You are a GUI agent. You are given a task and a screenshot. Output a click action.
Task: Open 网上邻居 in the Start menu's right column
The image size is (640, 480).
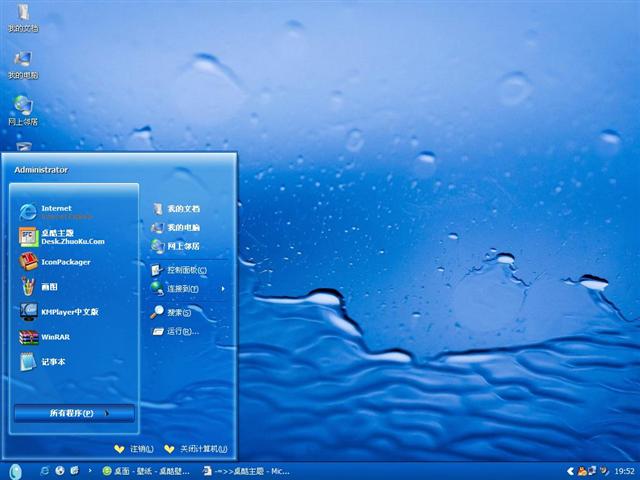click(x=176, y=246)
